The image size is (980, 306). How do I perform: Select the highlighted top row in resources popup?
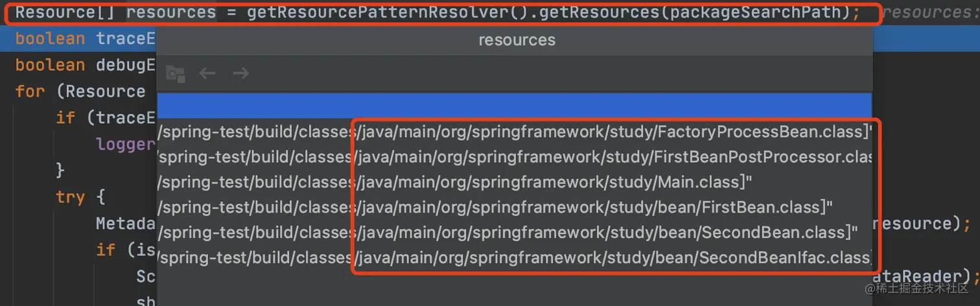point(515,105)
